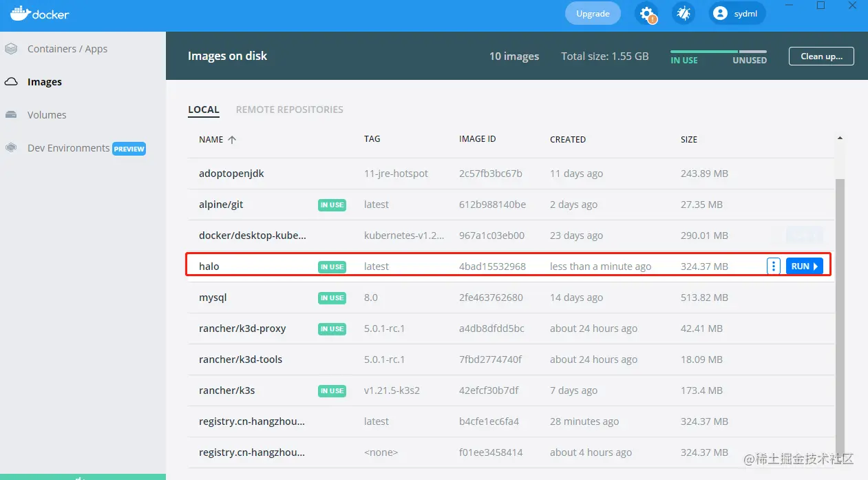Click the v1.21.5-k3s2 tag
Screen dimensions: 868x480
tap(392, 390)
